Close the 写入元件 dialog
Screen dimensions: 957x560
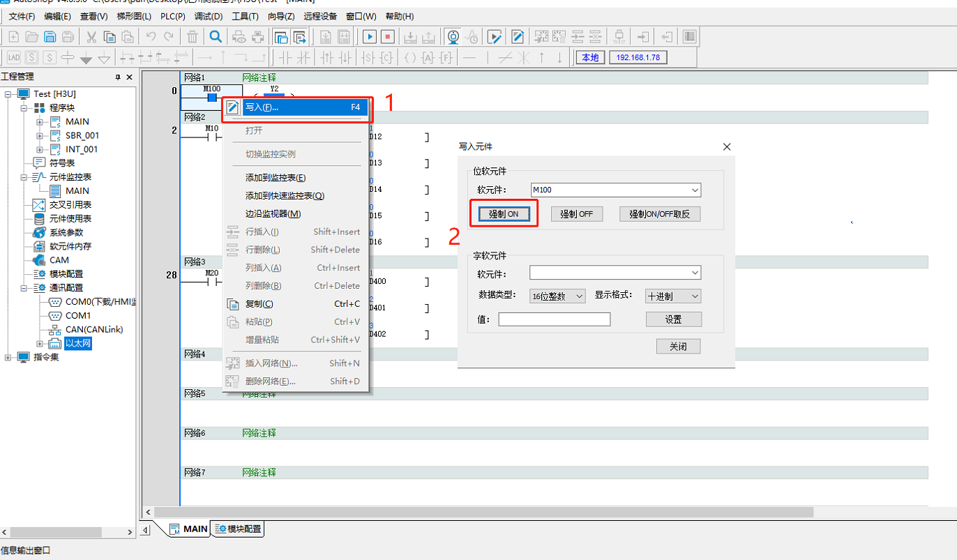click(x=727, y=146)
